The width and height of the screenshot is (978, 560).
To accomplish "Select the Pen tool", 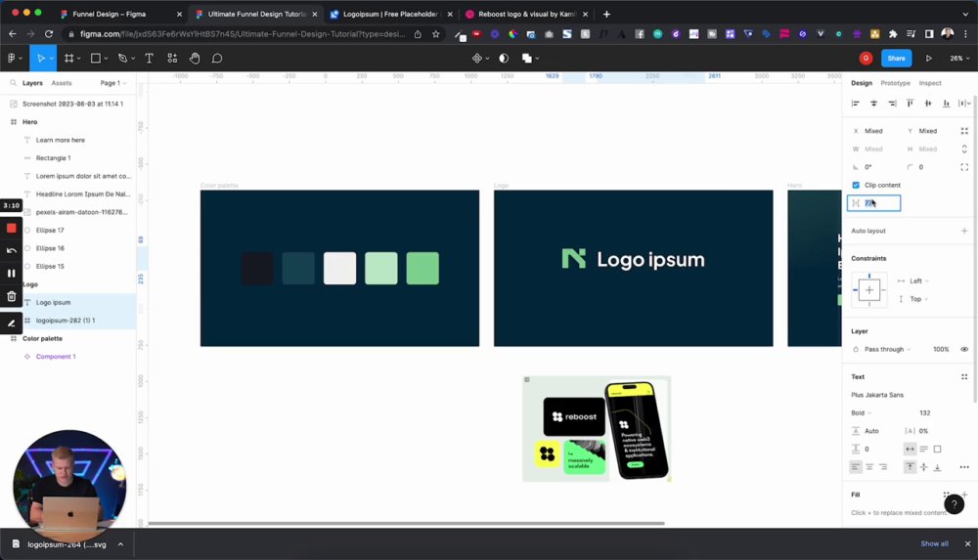I will [x=123, y=58].
